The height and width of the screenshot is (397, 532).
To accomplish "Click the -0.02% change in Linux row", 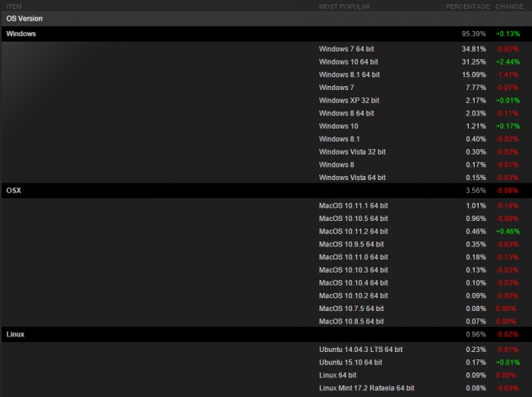I will click(507, 334).
